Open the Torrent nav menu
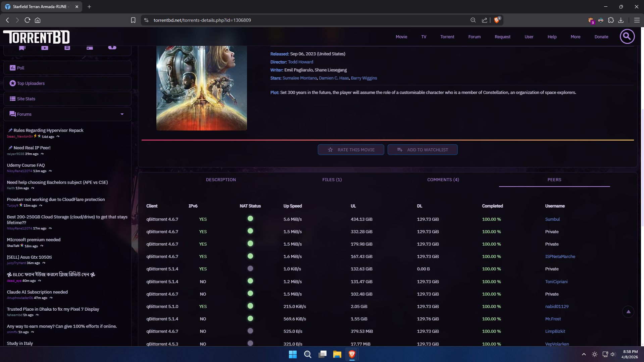Image resolution: width=644 pixels, height=362 pixels. click(x=447, y=37)
